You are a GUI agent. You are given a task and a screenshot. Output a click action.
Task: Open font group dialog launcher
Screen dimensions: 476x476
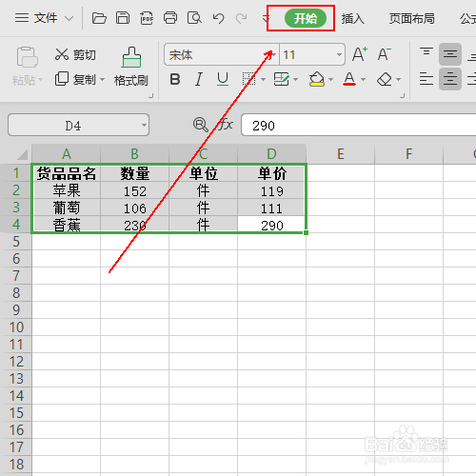[402, 95]
